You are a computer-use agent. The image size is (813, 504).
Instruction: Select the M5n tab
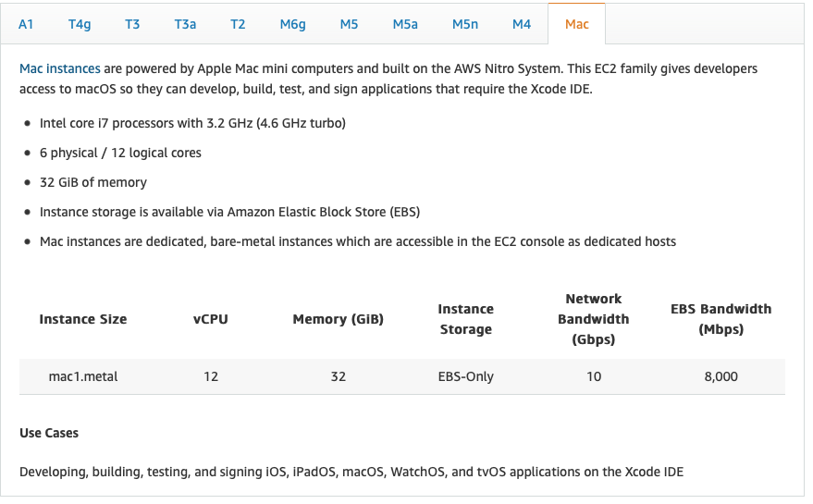click(465, 24)
